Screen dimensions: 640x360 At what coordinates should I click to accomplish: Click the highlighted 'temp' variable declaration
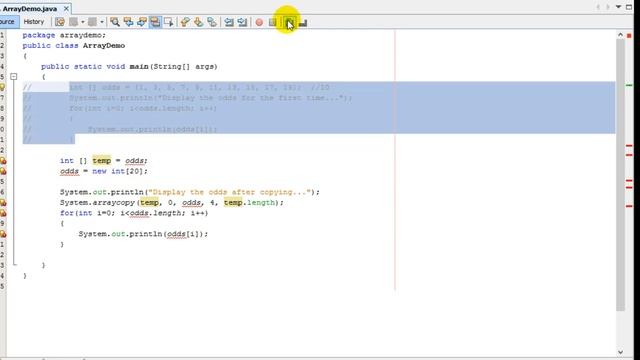102,160
